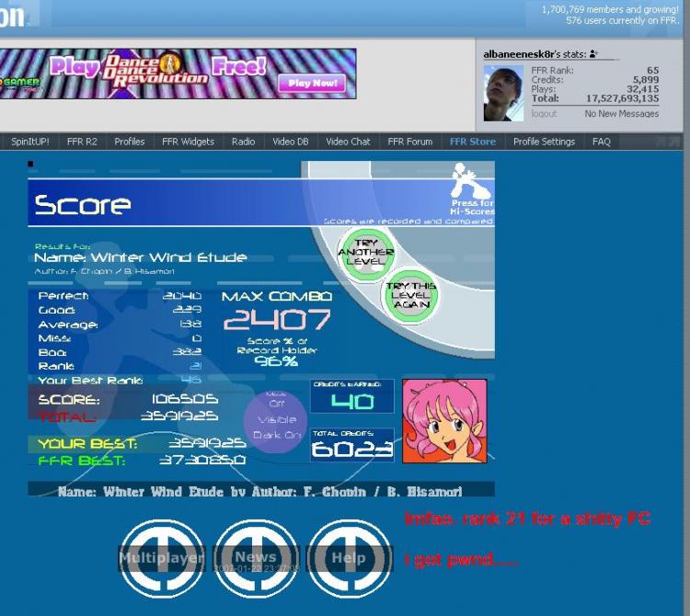Go to the FFR Forum
Viewport: 690px width, 616px height.
409,142
